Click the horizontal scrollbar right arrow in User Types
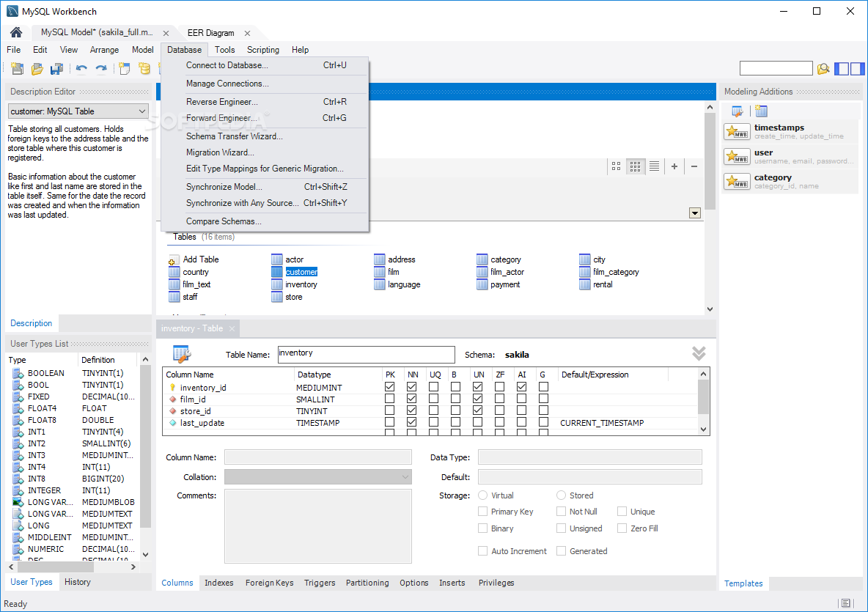The image size is (868, 612). tap(133, 567)
